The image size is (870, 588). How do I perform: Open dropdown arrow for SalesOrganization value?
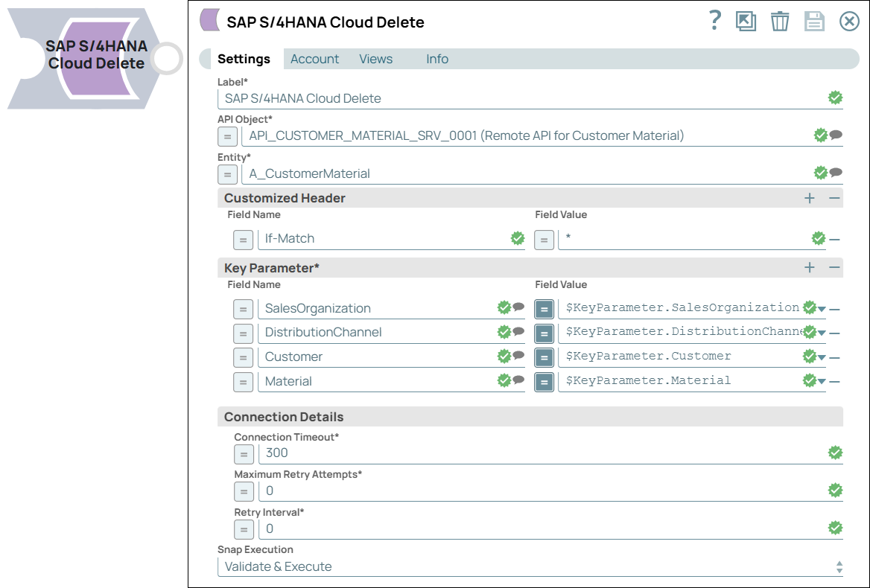[822, 309]
